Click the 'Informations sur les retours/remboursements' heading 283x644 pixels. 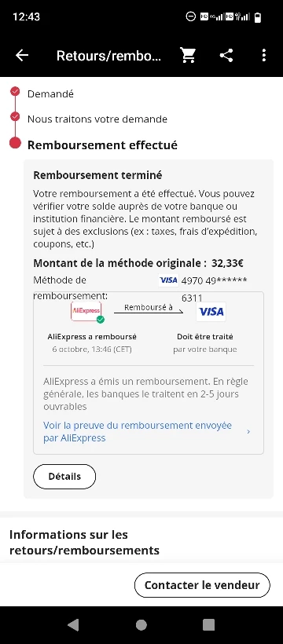84,542
